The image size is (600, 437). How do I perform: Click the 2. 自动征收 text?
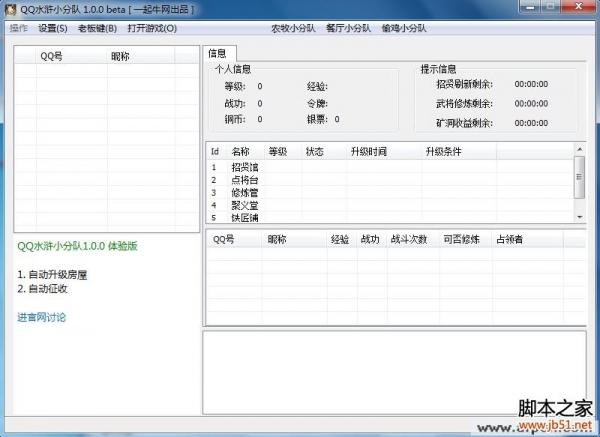pyautogui.click(x=42, y=289)
